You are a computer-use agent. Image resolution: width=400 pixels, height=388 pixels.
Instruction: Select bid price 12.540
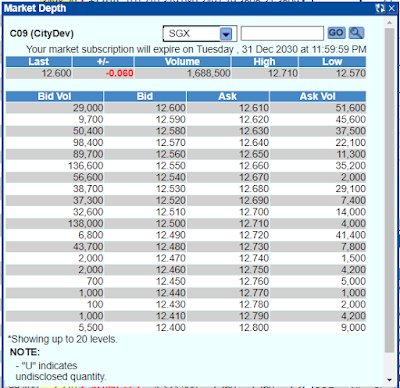pos(171,177)
